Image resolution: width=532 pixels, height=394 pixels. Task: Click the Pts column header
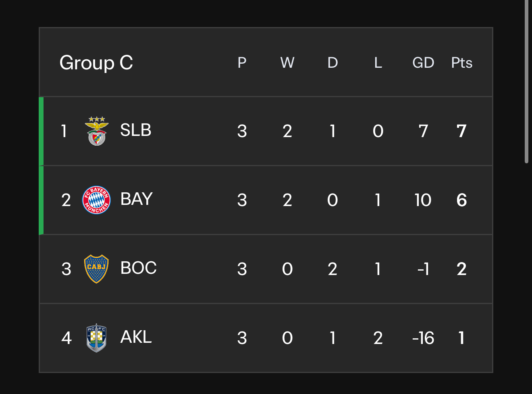click(462, 63)
